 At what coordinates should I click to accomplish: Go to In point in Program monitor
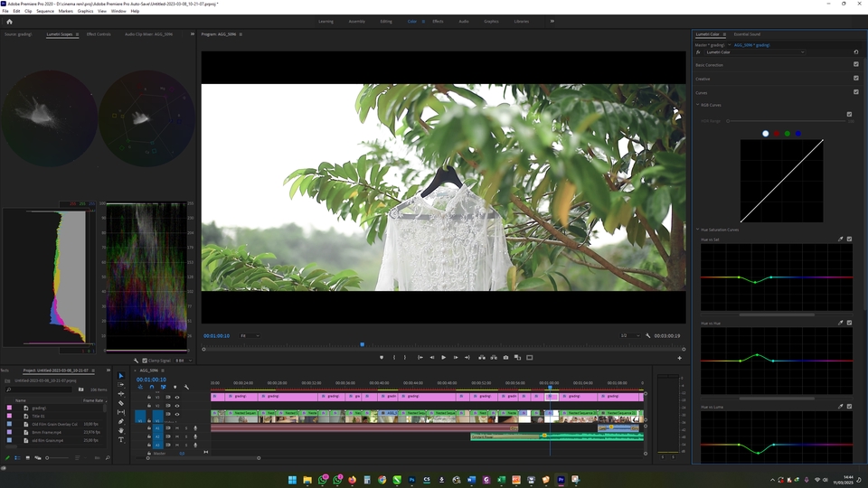pyautogui.click(x=420, y=358)
